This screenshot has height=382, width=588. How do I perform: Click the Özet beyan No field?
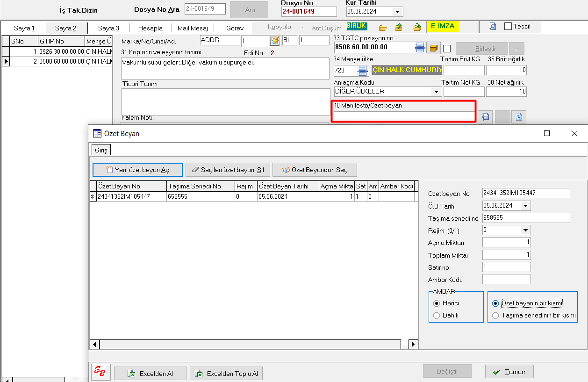click(x=526, y=193)
